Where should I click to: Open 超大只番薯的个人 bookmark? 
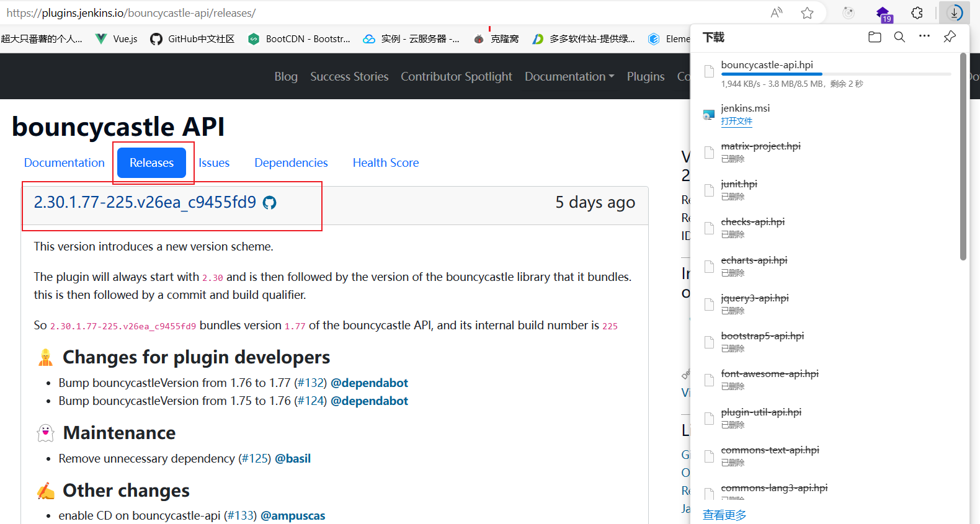tap(42, 39)
